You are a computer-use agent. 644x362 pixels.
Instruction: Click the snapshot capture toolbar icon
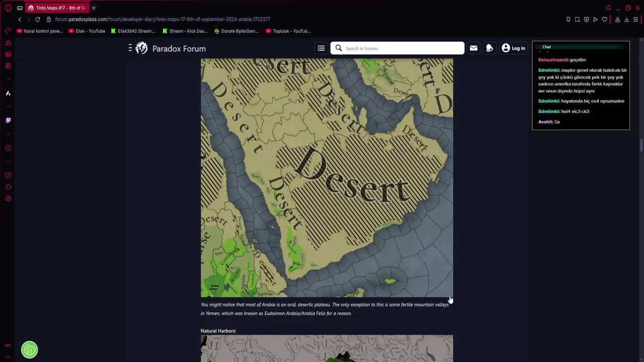pyautogui.click(x=577, y=20)
